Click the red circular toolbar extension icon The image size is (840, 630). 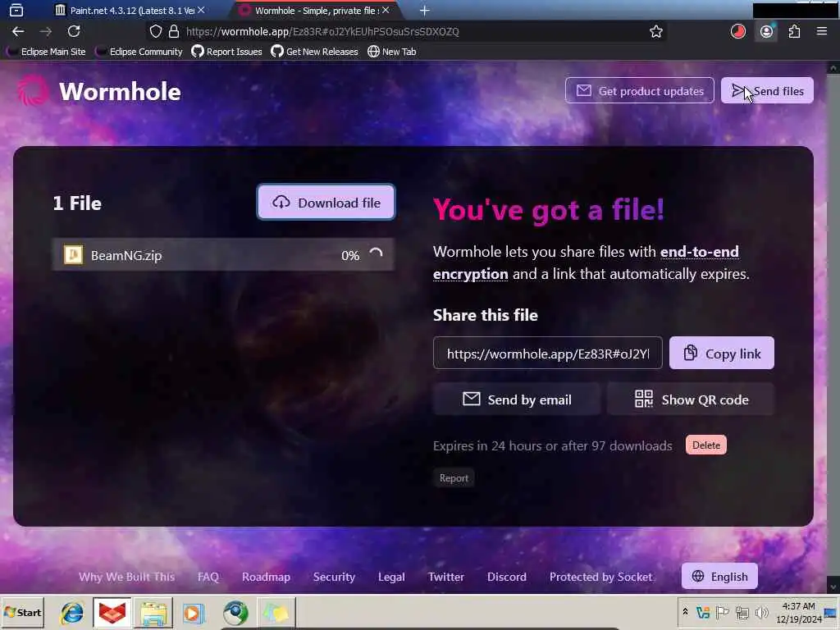(737, 32)
